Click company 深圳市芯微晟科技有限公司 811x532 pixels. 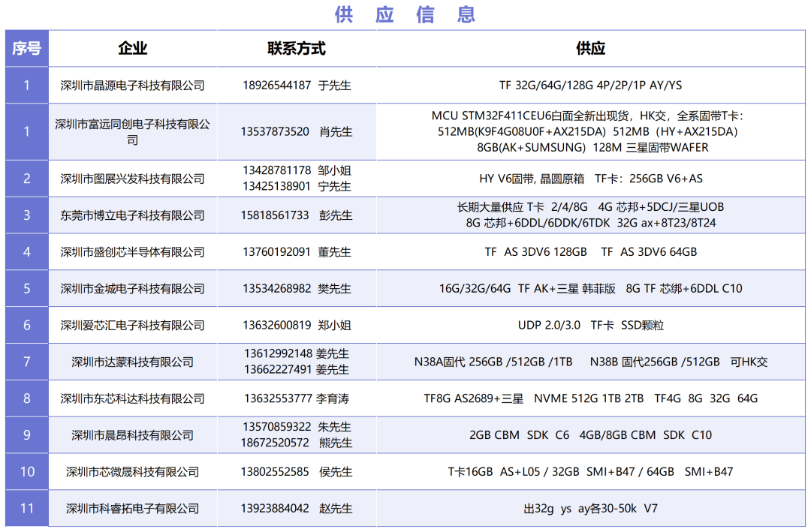tap(132, 473)
